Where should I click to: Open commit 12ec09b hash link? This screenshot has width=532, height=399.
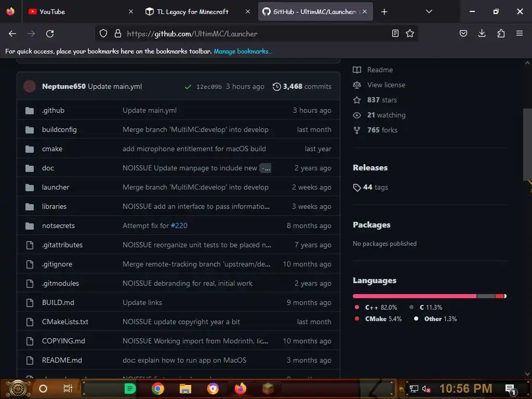click(x=209, y=87)
